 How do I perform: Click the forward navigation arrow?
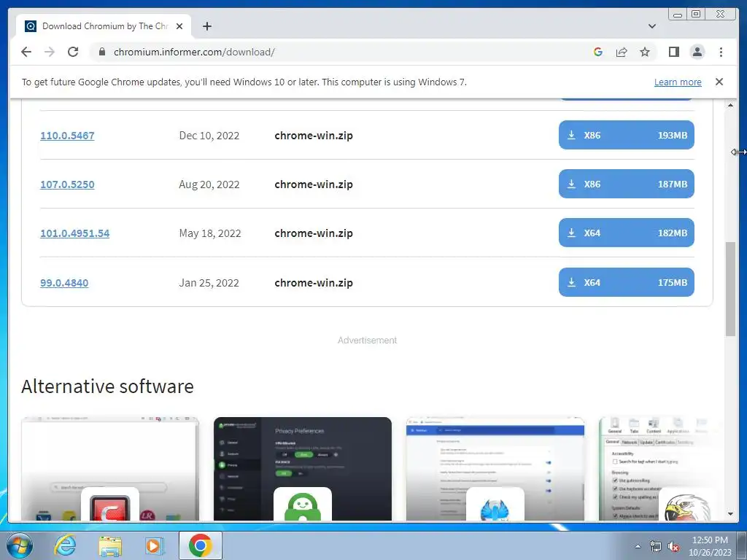50,52
